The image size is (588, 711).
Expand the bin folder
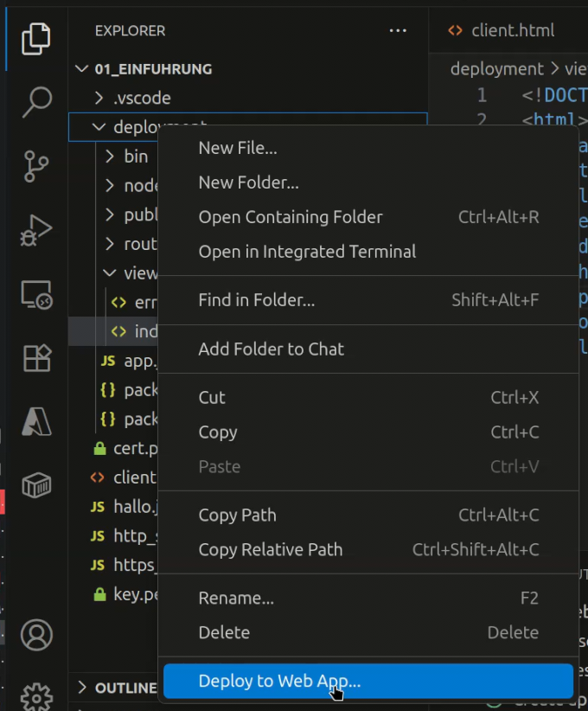pos(135,157)
